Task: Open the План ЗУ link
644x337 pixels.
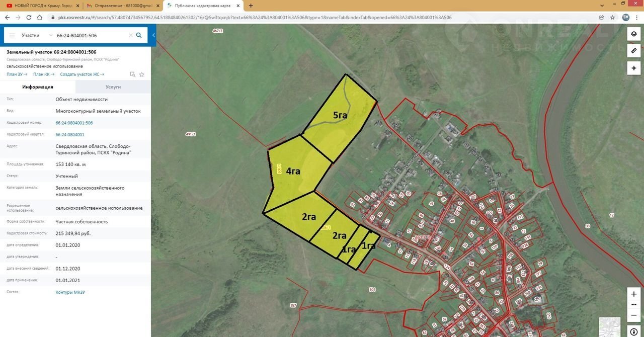Action: [x=17, y=74]
